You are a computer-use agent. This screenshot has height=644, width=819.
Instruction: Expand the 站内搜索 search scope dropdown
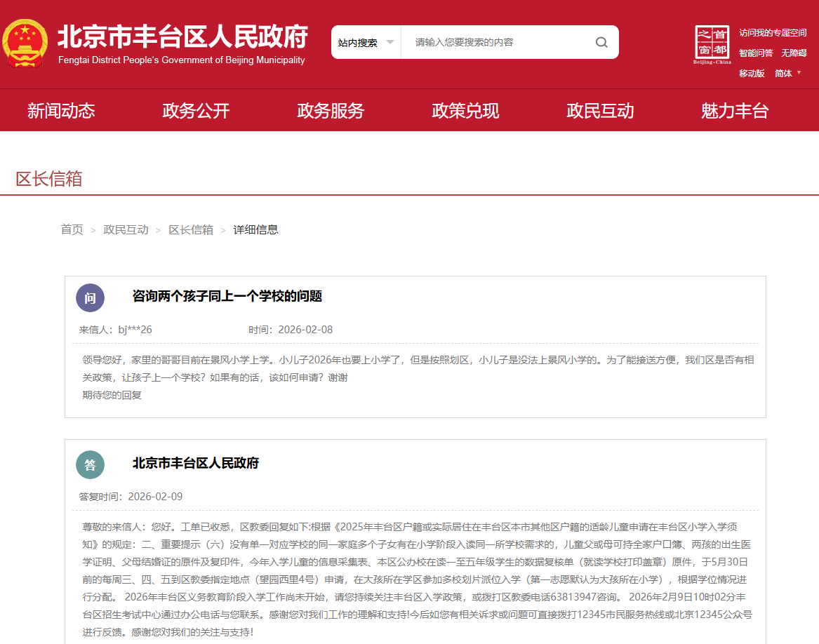[366, 42]
